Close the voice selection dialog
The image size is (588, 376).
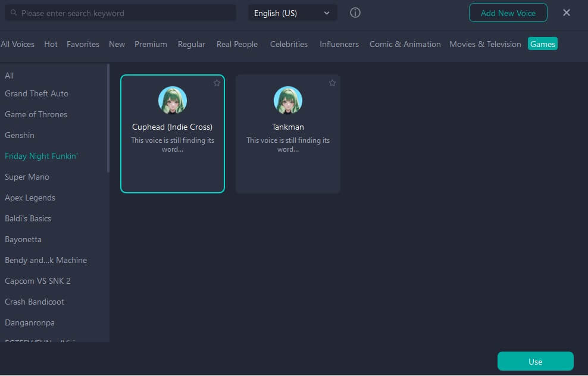[x=567, y=12]
